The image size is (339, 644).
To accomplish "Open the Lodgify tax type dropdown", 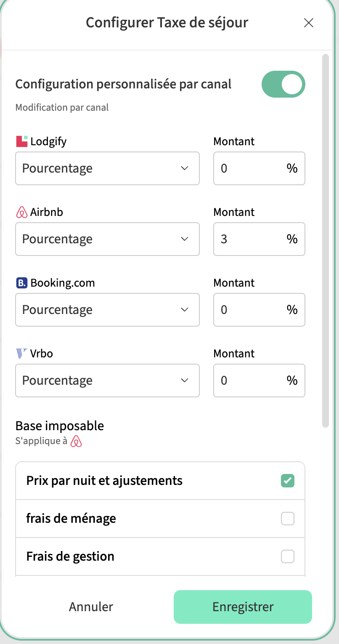I will pyautogui.click(x=107, y=168).
